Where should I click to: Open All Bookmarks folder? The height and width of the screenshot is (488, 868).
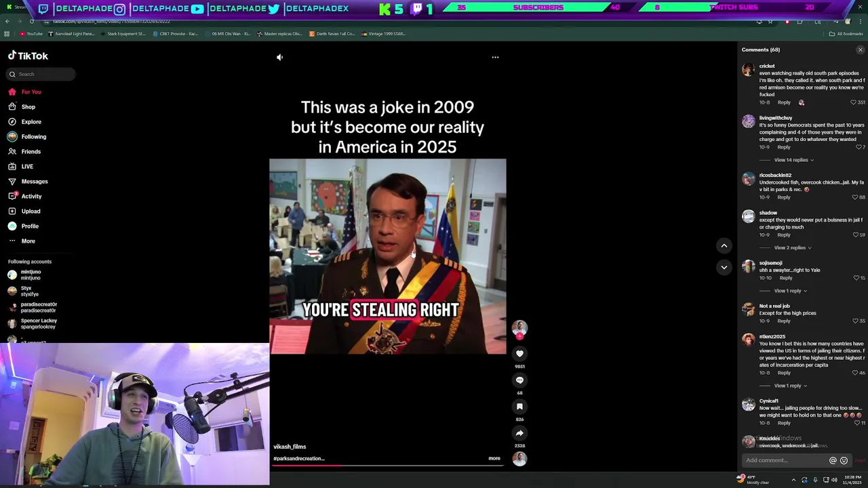point(846,34)
